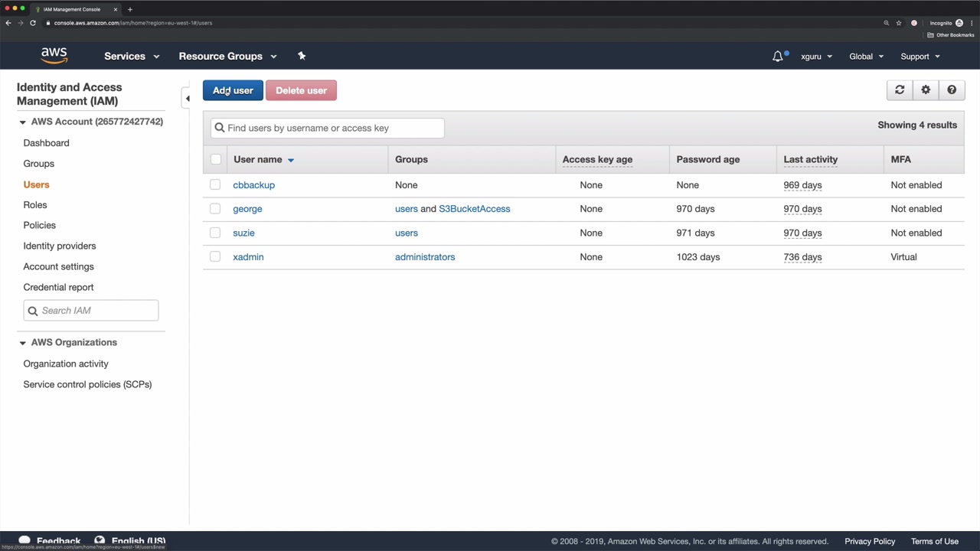Viewport: 980px width, 551px height.
Task: Refresh the users list
Action: 900,90
